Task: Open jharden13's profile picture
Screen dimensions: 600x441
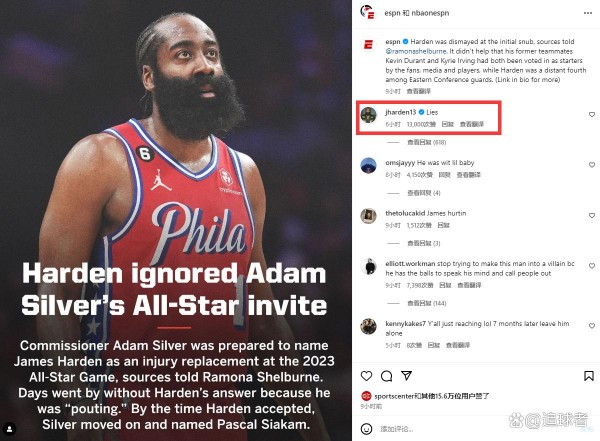Action: pyautogui.click(x=368, y=115)
